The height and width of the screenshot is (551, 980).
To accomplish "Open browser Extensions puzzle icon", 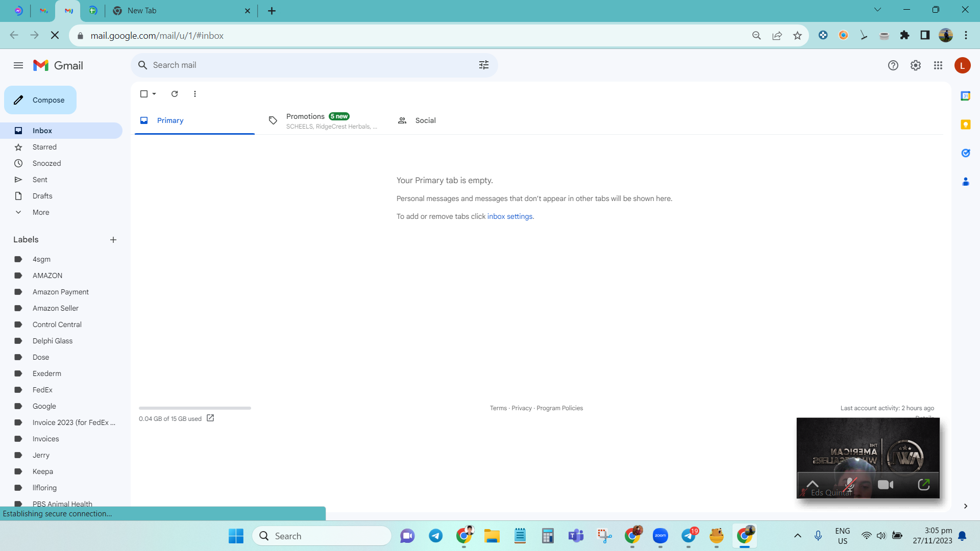I will click(x=904, y=35).
